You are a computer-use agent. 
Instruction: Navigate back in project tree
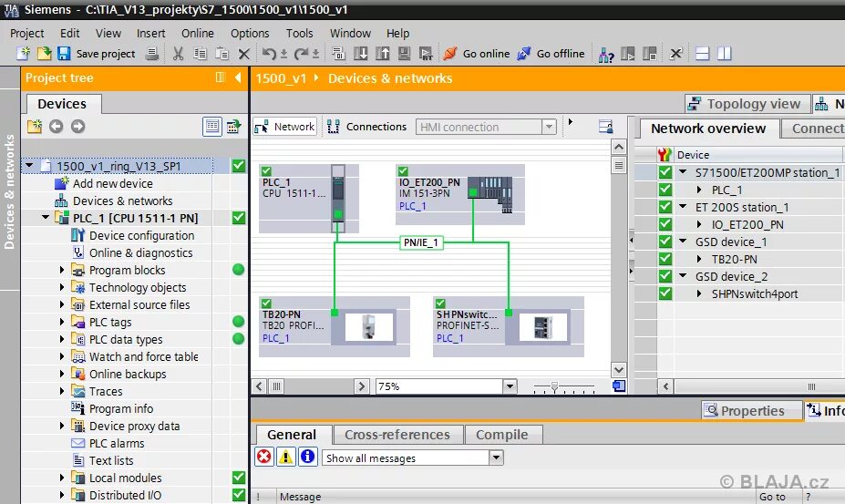click(x=56, y=126)
